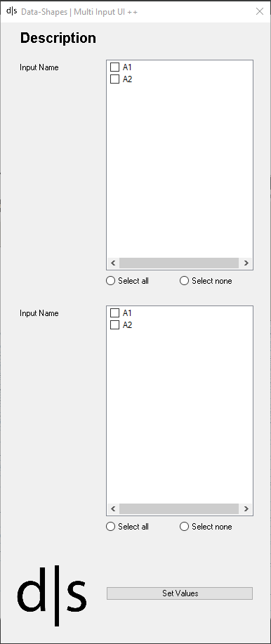This screenshot has height=644, width=271.
Task: Click right scroll arrow of second list
Action: coord(246,508)
